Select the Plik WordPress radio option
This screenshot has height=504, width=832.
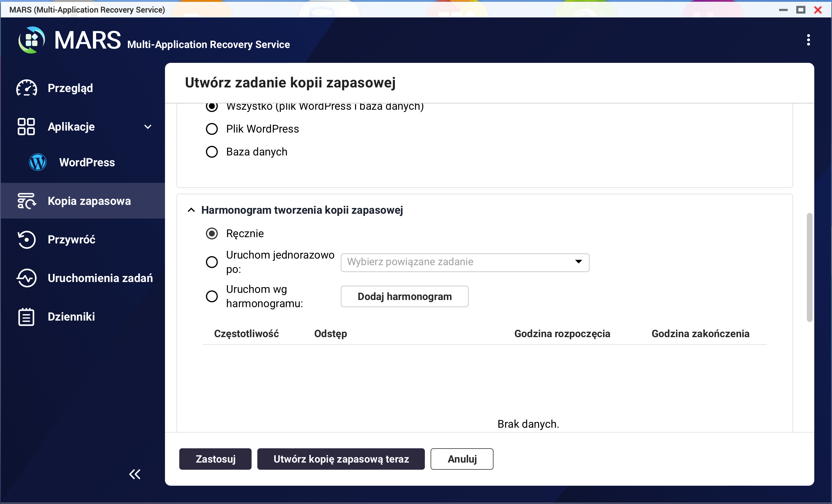[212, 129]
